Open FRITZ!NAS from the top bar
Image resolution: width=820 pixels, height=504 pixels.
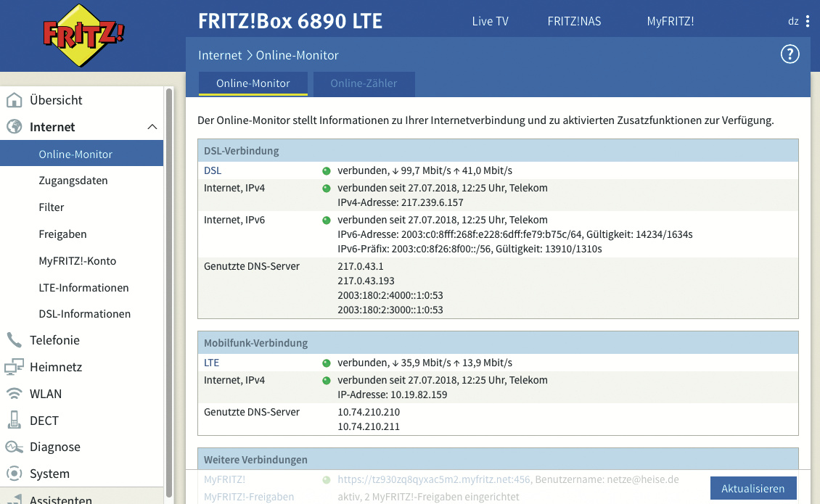click(x=574, y=21)
